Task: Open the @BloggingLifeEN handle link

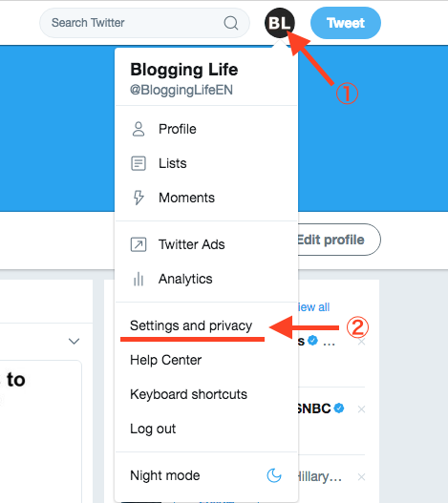Action: click(x=181, y=90)
